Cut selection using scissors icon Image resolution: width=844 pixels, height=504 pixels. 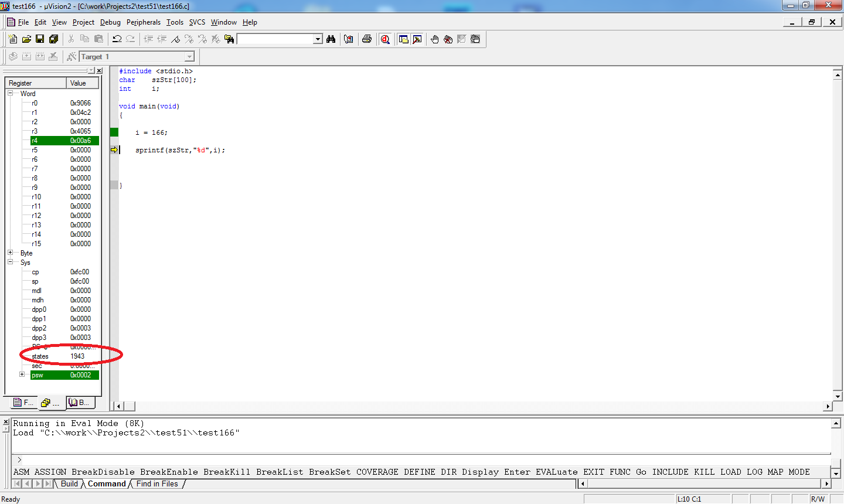pyautogui.click(x=71, y=39)
